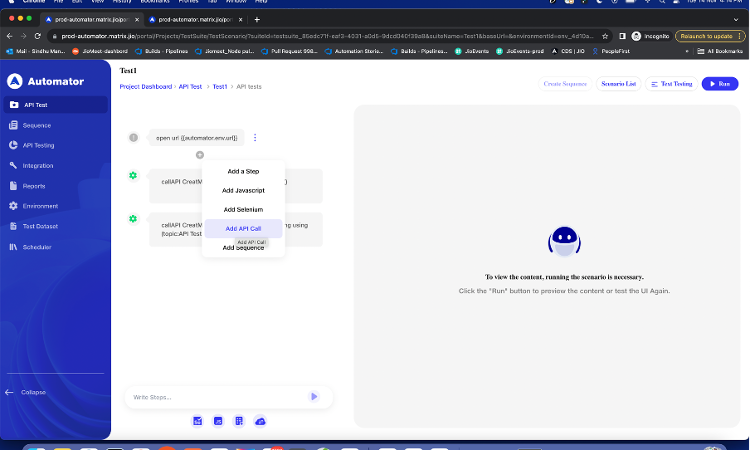Click the Automator logo icon
This screenshot has width=750, height=452.
[15, 81]
